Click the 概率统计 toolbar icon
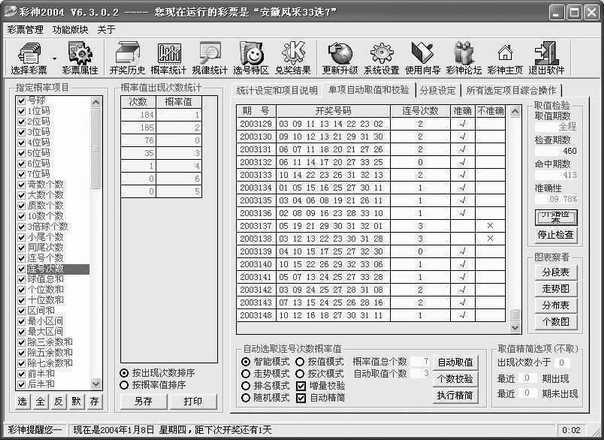Viewport: 604px width, 440px height. pyautogui.click(x=170, y=57)
